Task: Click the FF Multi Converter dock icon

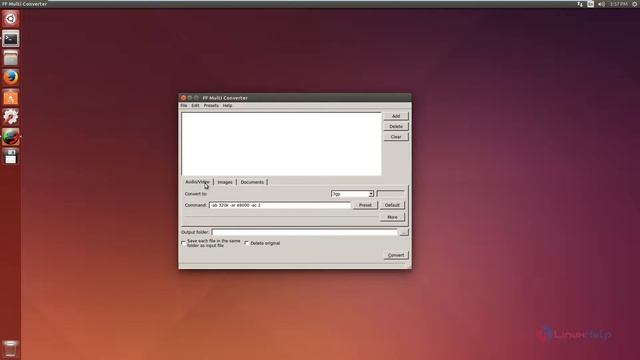Action: (11, 137)
